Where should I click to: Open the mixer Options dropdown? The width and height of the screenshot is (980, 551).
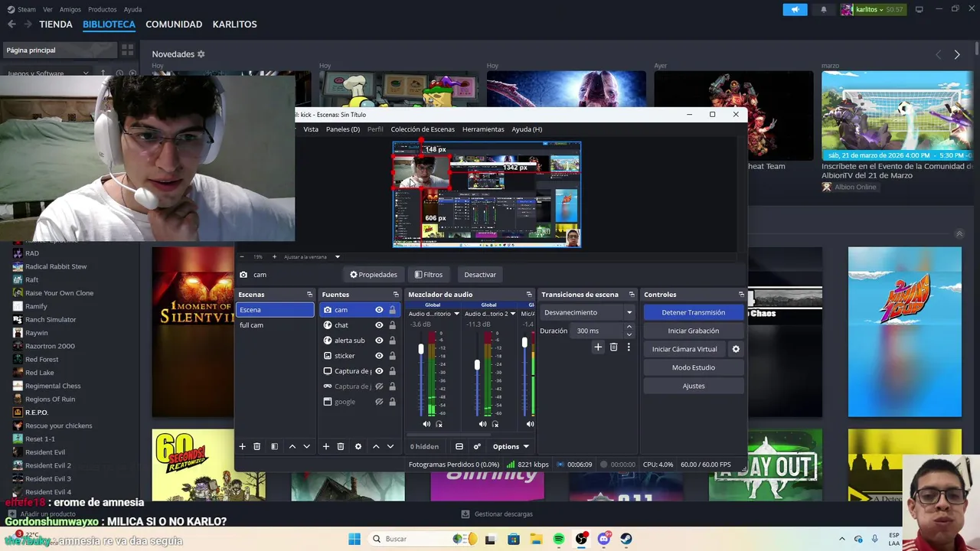tap(511, 446)
